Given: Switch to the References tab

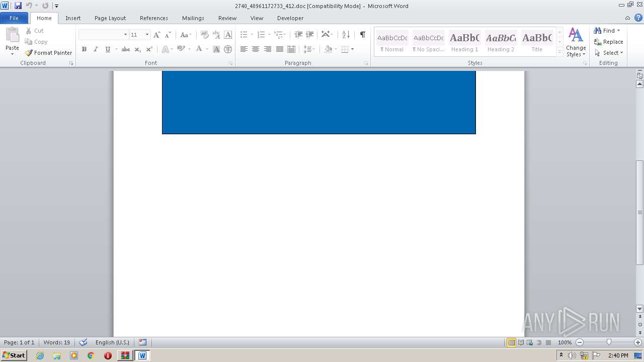Looking at the screenshot, I should (154, 18).
